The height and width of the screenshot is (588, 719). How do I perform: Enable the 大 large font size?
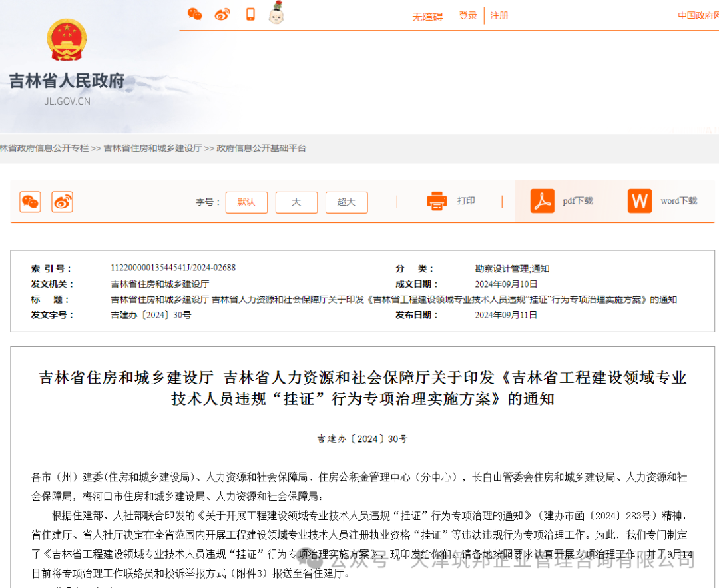[x=296, y=202]
